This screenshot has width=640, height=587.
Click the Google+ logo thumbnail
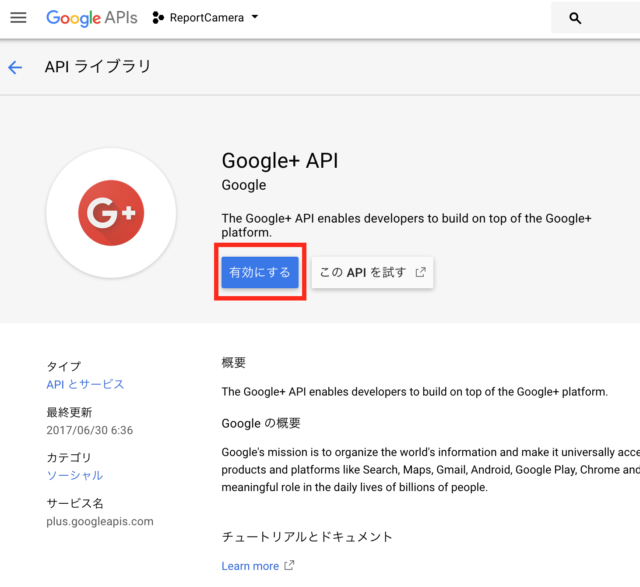click(x=111, y=213)
